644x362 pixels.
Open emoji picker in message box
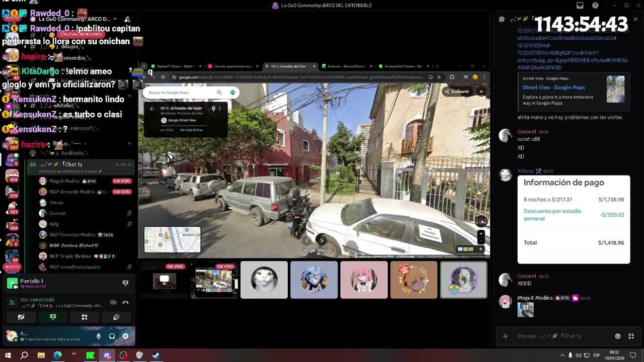point(618,336)
